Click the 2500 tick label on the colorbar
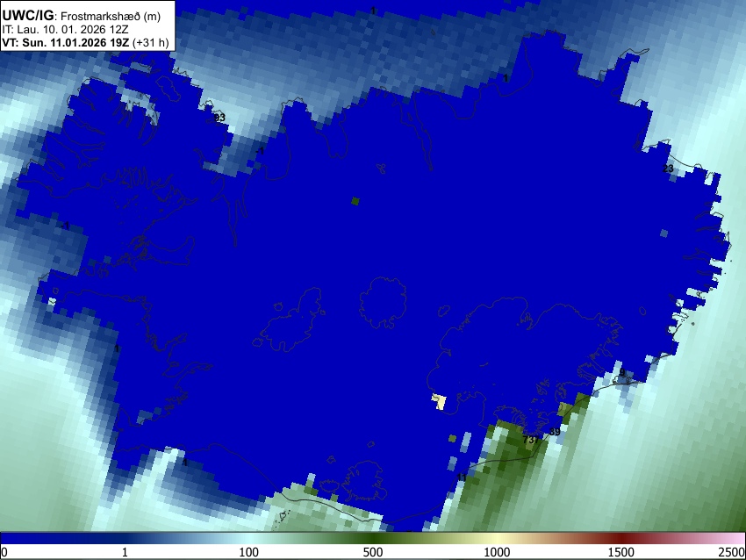The image size is (746, 560). [733, 552]
